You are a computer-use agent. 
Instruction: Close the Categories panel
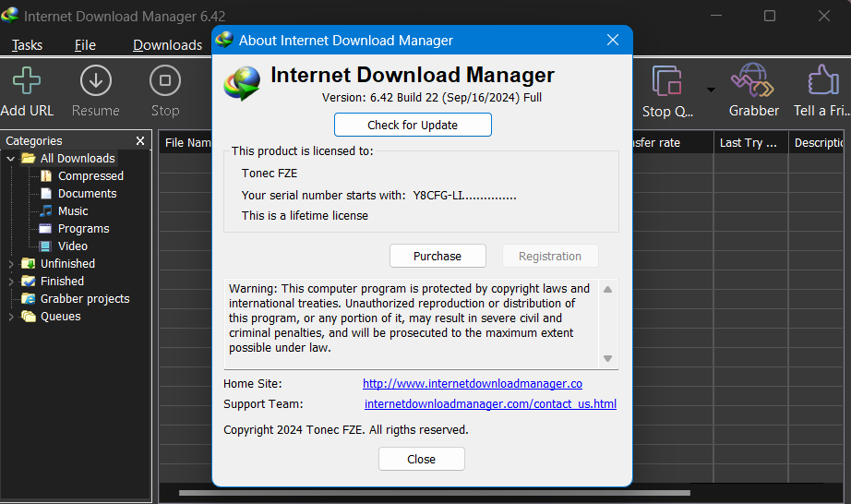[140, 140]
